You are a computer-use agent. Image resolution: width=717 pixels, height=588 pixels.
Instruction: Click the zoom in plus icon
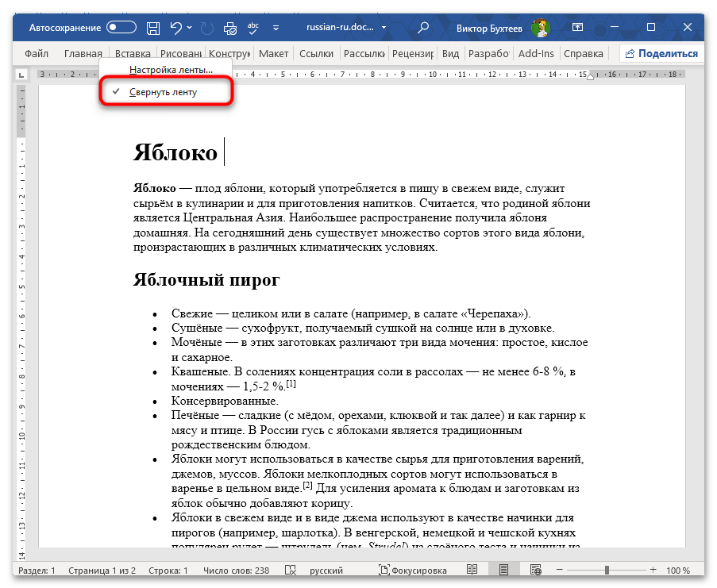(x=653, y=570)
